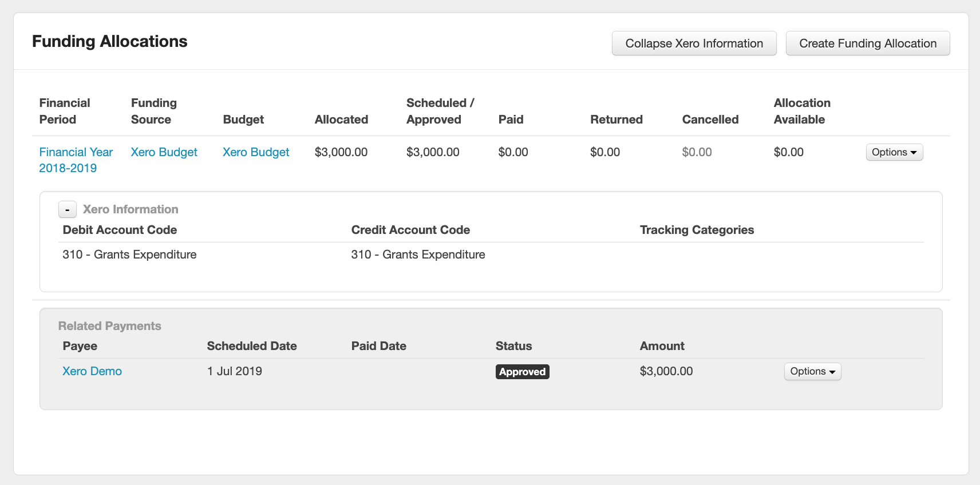
Task: Click the Allocation Available column header
Action: [x=802, y=111]
